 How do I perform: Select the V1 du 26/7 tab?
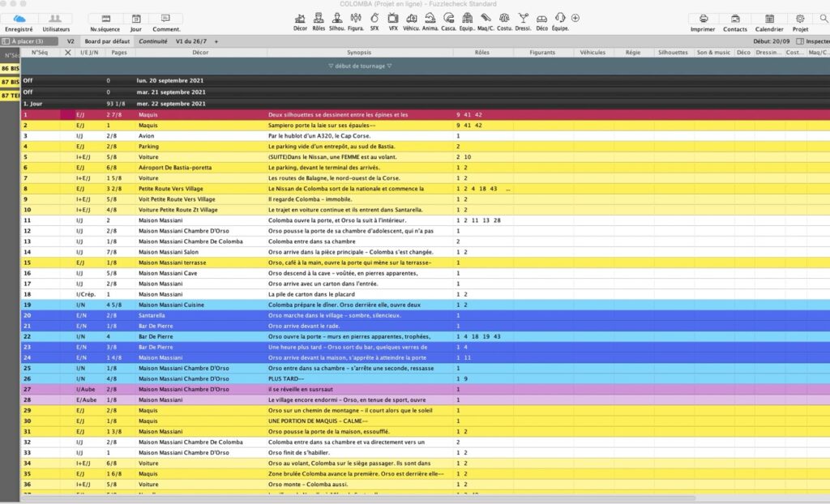(x=192, y=41)
